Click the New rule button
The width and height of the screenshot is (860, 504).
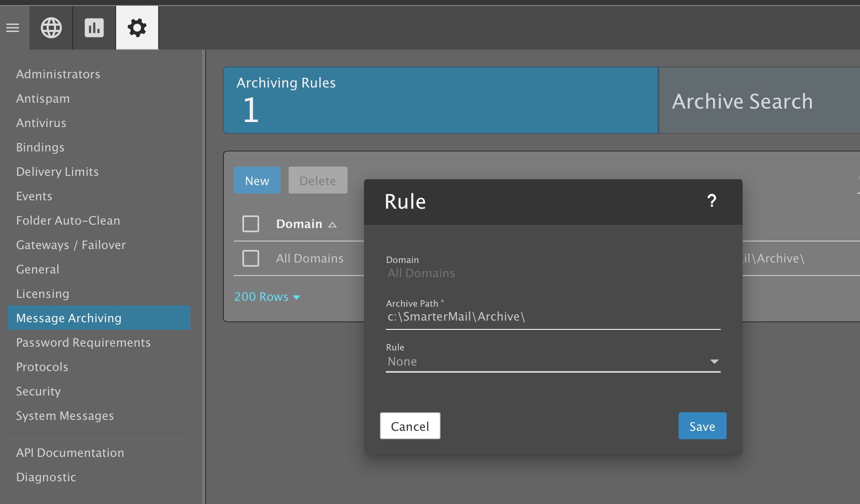pyautogui.click(x=257, y=180)
